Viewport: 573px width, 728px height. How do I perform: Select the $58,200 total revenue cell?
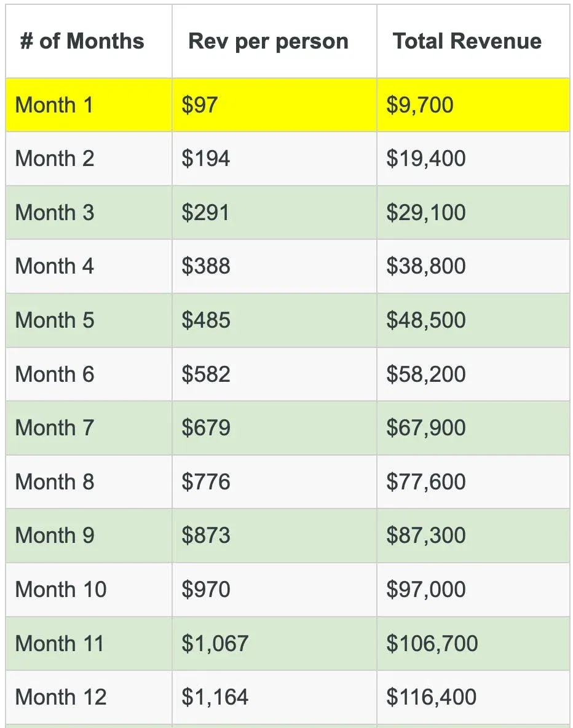(x=473, y=374)
